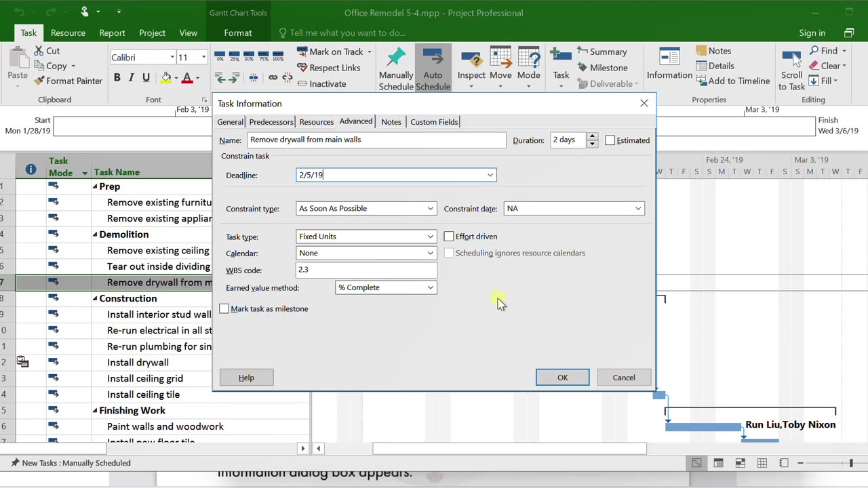Open the font name Calibri dropdown
Viewport: 868px width, 488px height.
pos(172,58)
